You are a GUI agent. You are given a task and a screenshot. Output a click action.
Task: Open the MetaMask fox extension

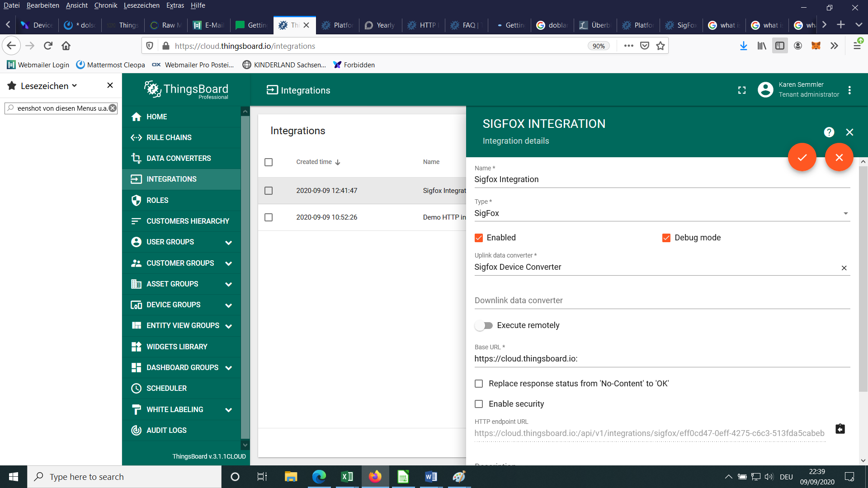(x=816, y=46)
